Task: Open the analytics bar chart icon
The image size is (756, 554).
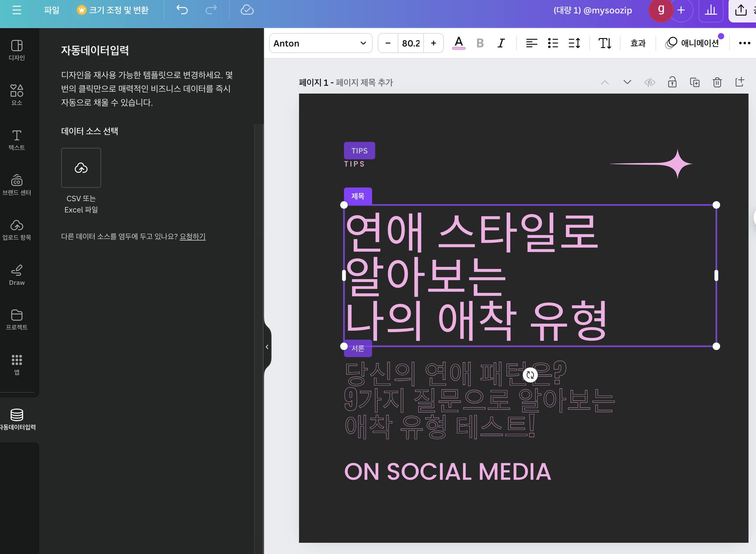Action: [711, 10]
